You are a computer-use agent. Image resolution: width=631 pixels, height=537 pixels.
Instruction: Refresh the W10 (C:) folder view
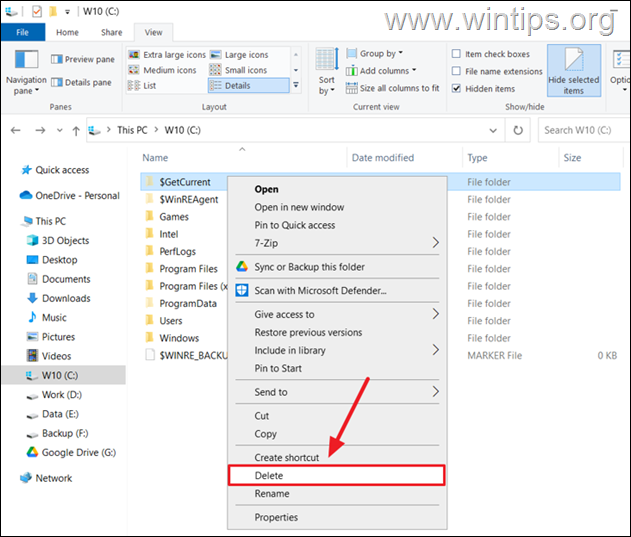(x=518, y=130)
